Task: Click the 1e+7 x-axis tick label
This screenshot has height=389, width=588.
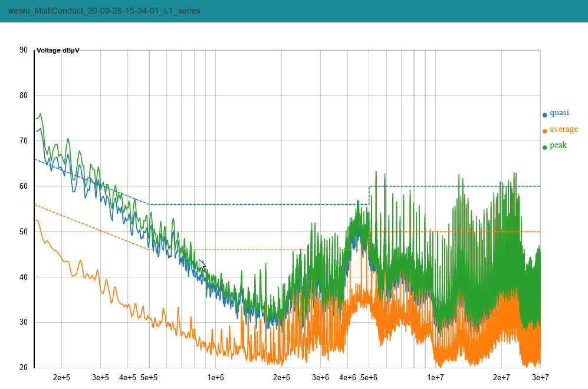Action: coord(435,377)
